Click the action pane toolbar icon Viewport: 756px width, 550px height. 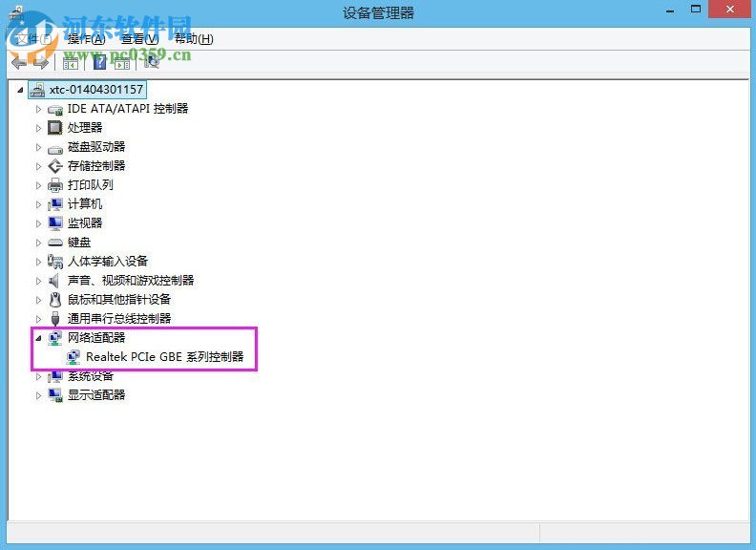tap(122, 63)
